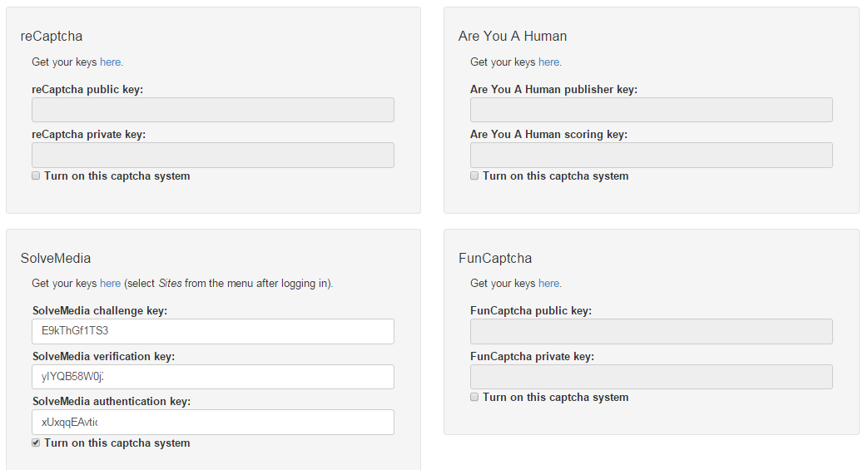Click reCaptcha 'Turn on this captcha system' label
The width and height of the screenshot is (868, 470).
117,176
